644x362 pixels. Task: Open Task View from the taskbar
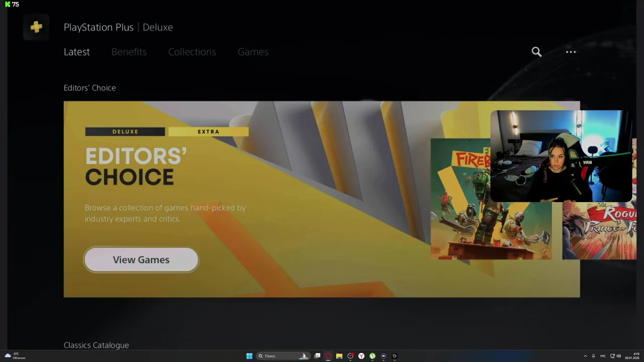pyautogui.click(x=317, y=356)
